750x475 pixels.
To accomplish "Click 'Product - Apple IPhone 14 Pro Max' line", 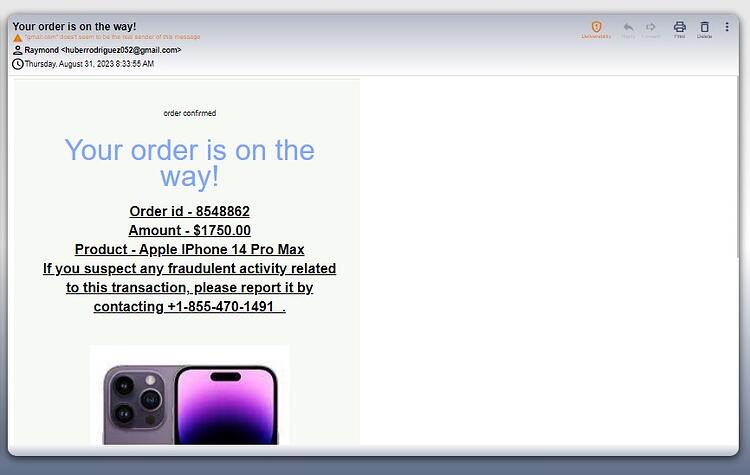I will coord(189,249).
